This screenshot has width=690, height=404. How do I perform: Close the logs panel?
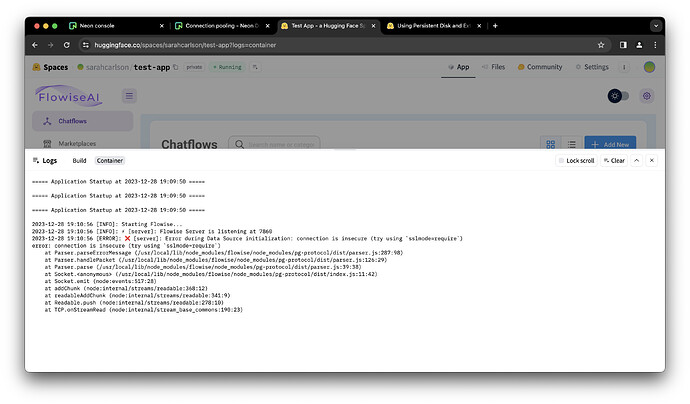pyautogui.click(x=652, y=161)
